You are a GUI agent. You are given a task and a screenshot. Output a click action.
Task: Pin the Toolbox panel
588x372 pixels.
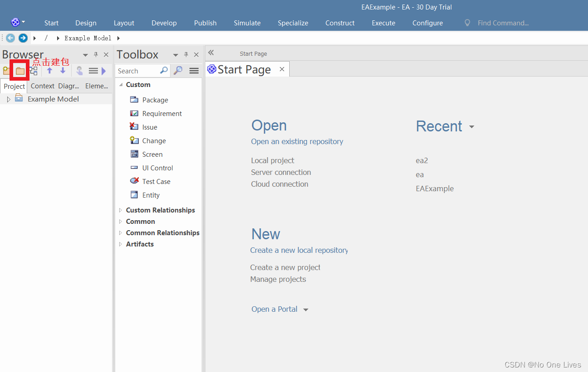click(186, 54)
